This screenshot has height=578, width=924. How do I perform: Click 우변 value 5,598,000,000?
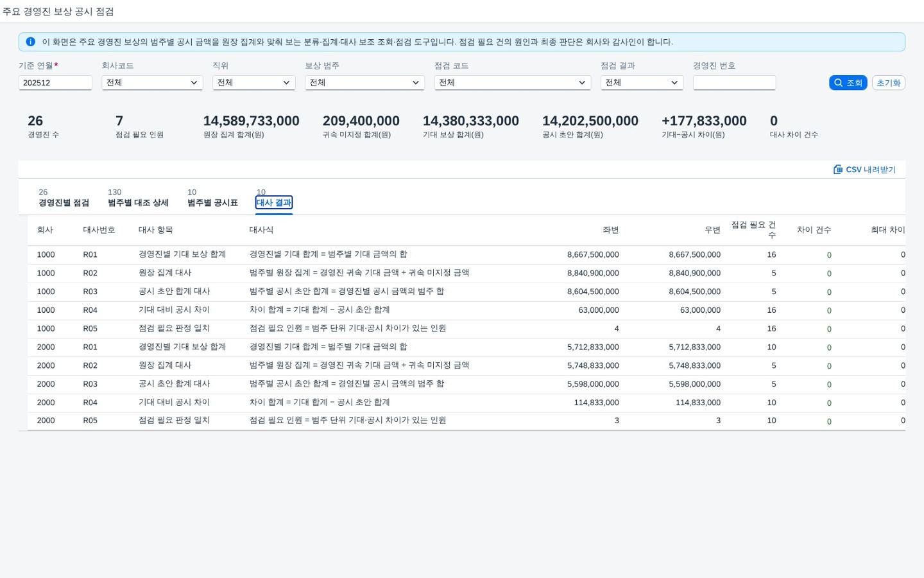coord(695,384)
